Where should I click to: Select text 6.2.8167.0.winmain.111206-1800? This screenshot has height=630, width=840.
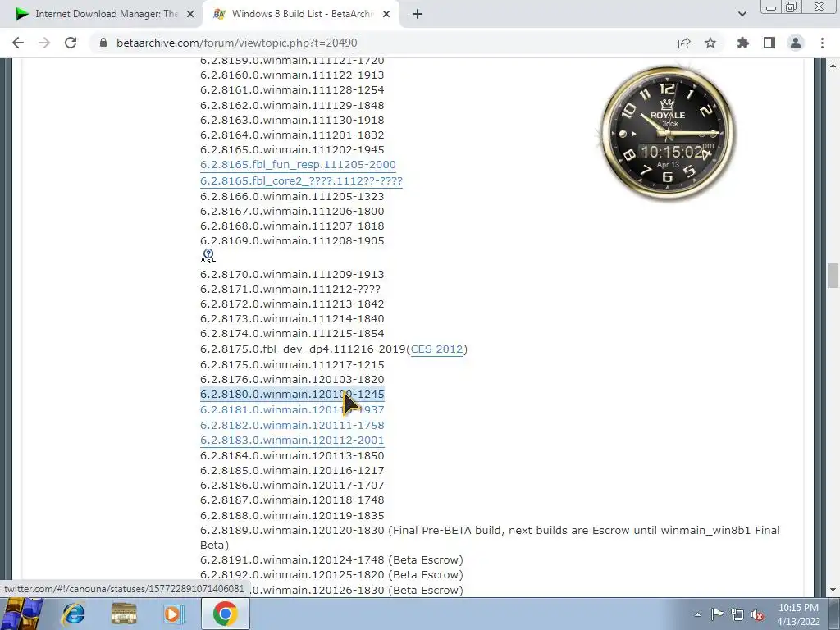(x=292, y=212)
